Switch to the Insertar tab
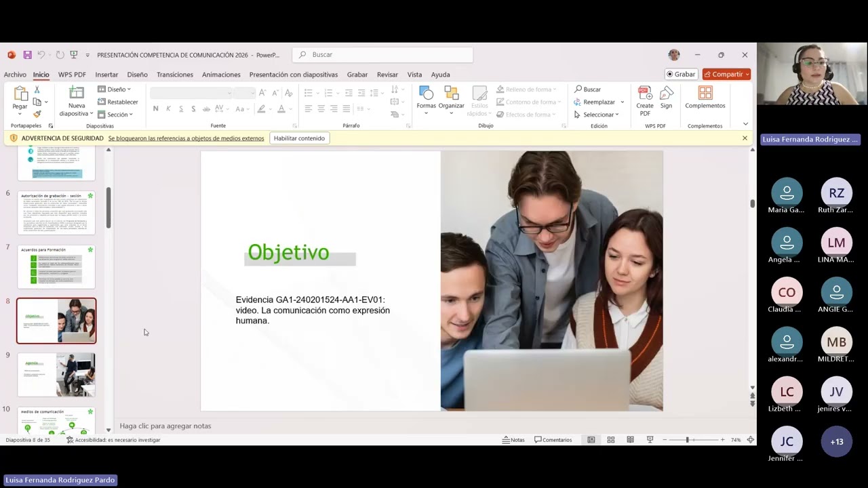Screen dimensions: 868x488 106,75
